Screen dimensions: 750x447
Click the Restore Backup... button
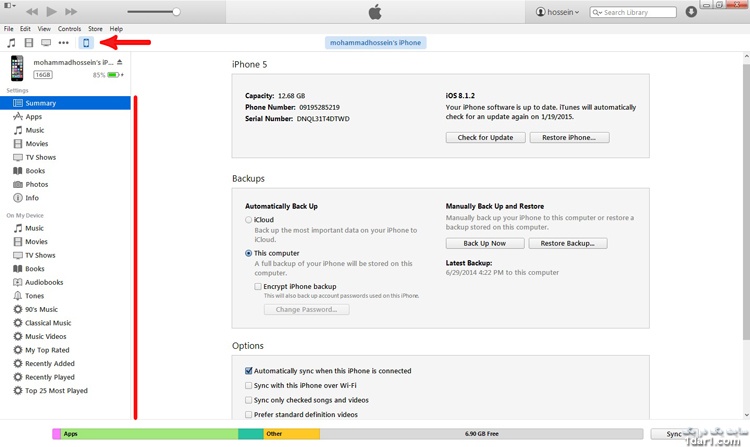click(x=568, y=243)
